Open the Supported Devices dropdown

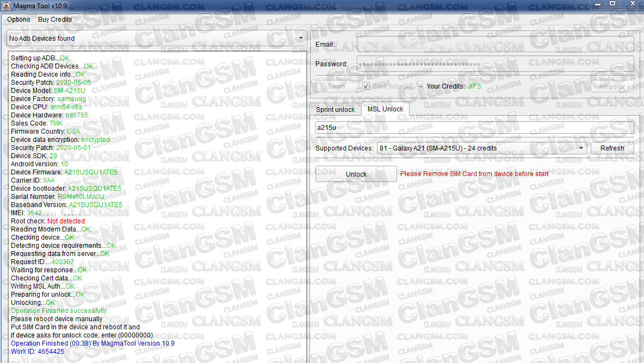pyautogui.click(x=482, y=148)
